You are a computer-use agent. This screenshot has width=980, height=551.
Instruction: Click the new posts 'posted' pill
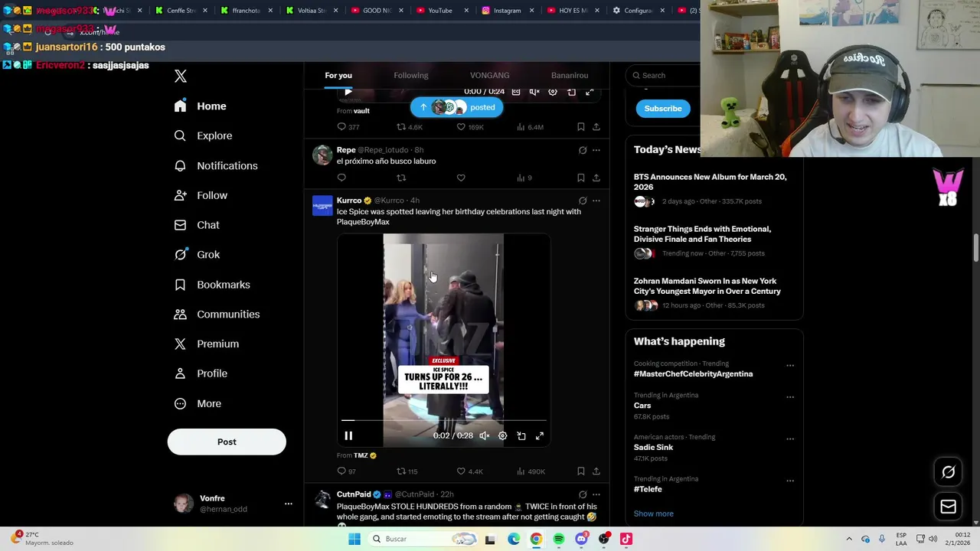click(457, 107)
